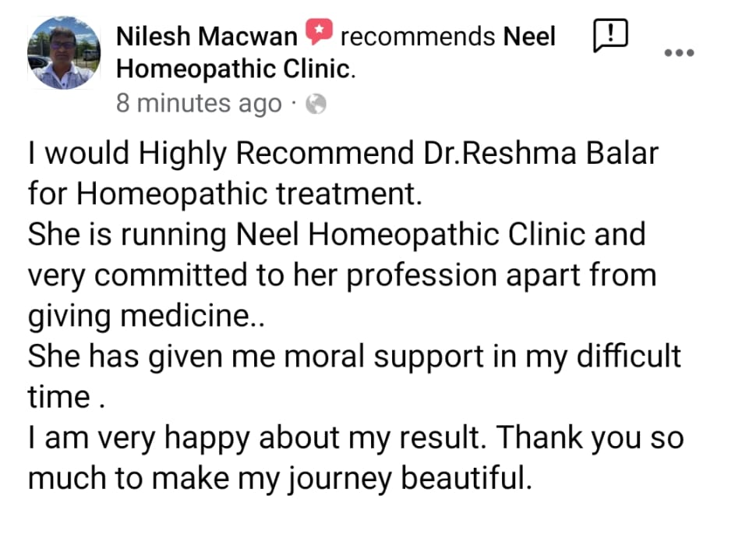
Task: Click the public globe privacy icon
Action: [316, 104]
